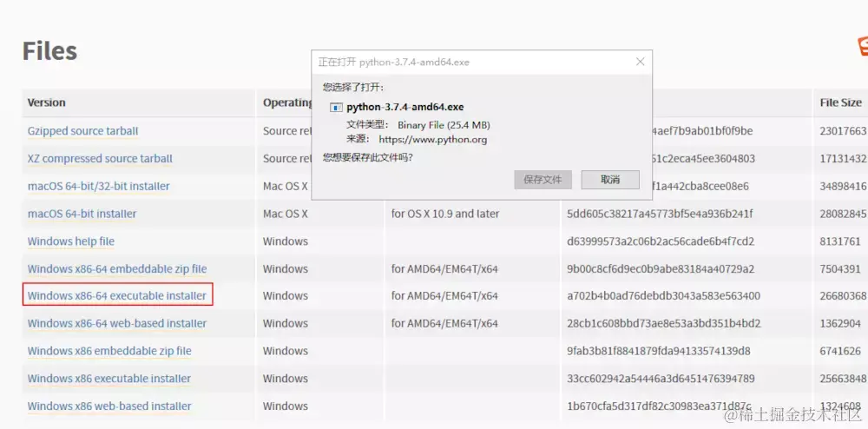Viewport: 868px width, 429px height.
Task: Click the file size value 7504391
Action: [840, 269]
